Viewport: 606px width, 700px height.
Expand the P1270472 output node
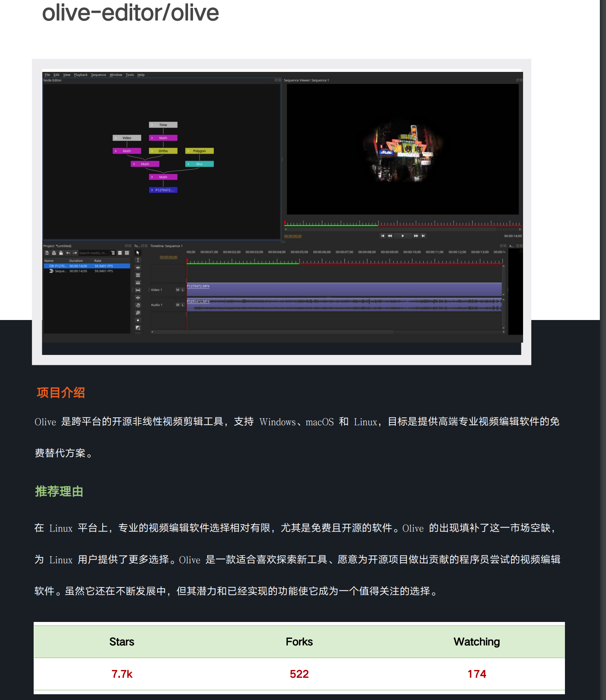pos(152,190)
